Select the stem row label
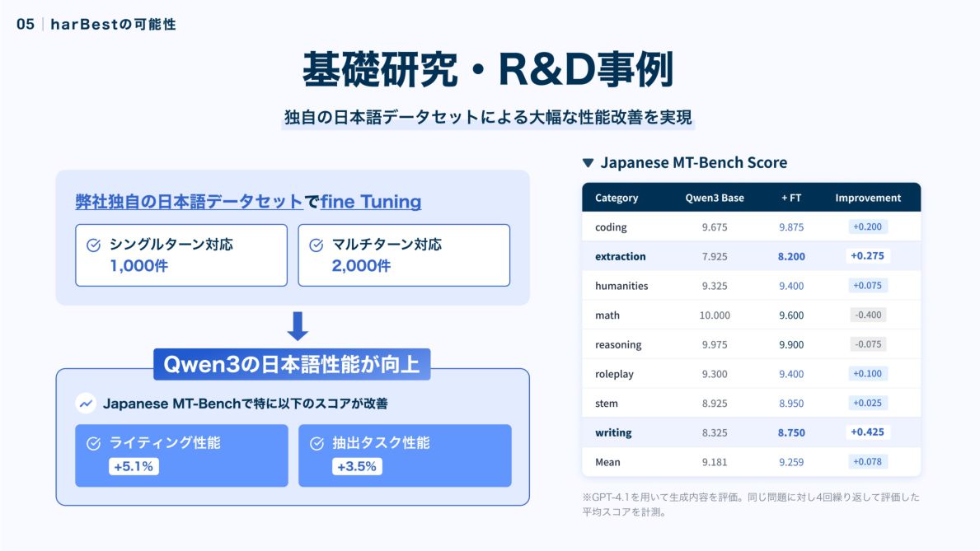Image resolution: width=980 pixels, height=551 pixels. (x=607, y=404)
